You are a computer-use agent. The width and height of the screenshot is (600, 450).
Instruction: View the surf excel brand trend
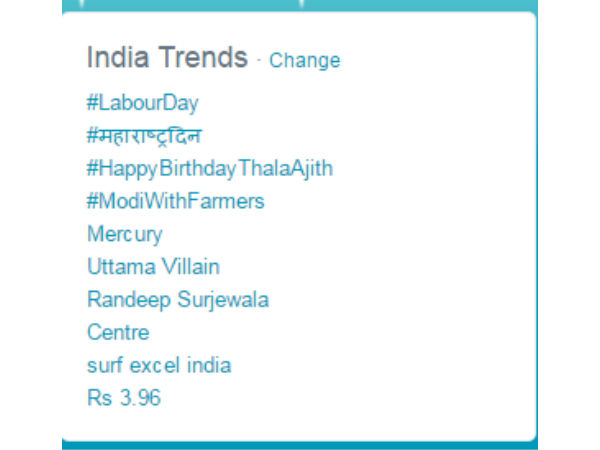159,365
